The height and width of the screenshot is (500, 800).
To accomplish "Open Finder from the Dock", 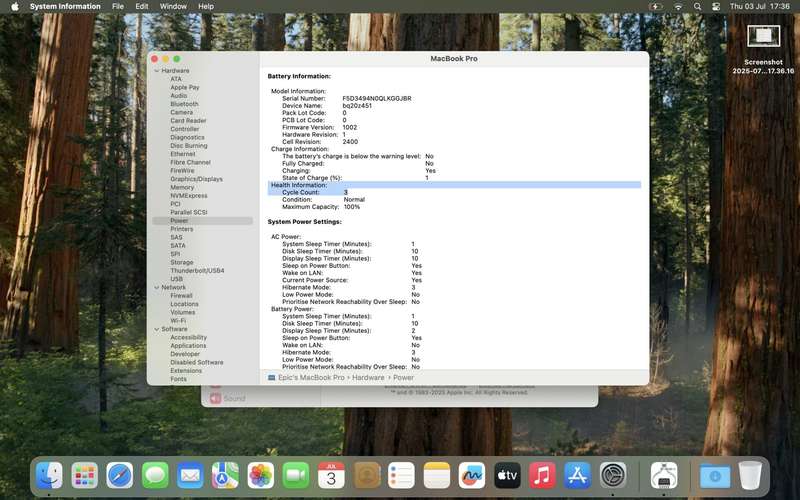I will (x=49, y=475).
